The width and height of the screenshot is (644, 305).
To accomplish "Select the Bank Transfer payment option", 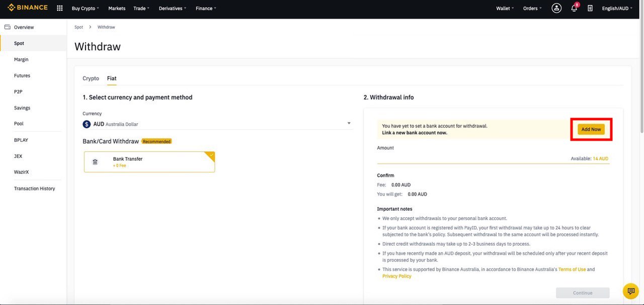I will [x=149, y=162].
